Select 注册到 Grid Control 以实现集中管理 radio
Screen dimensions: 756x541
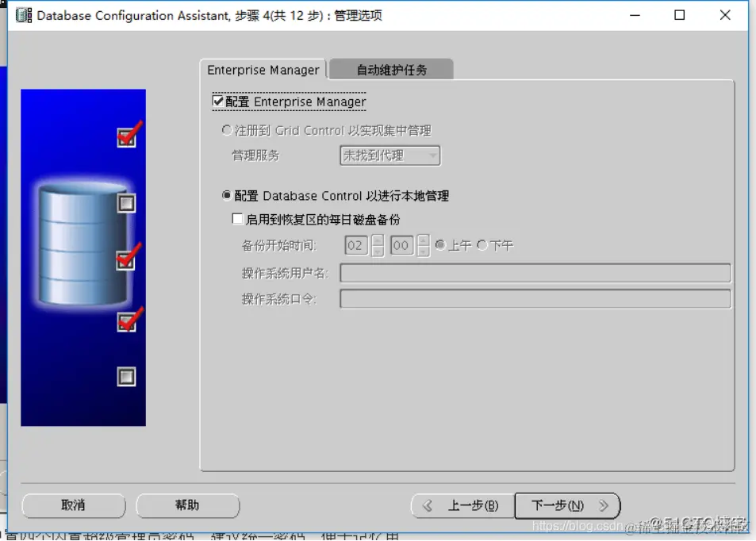coord(226,130)
